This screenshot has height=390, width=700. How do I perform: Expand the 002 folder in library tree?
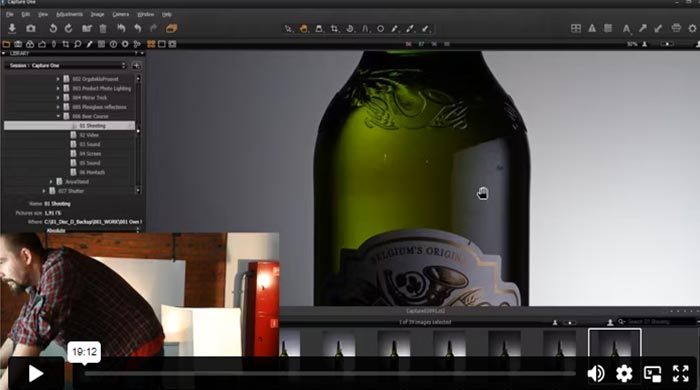58,79
